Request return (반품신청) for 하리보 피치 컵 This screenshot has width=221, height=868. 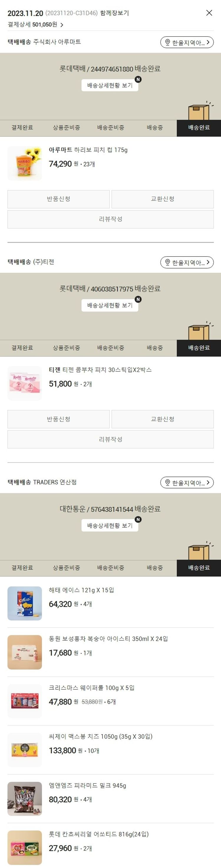tap(59, 199)
